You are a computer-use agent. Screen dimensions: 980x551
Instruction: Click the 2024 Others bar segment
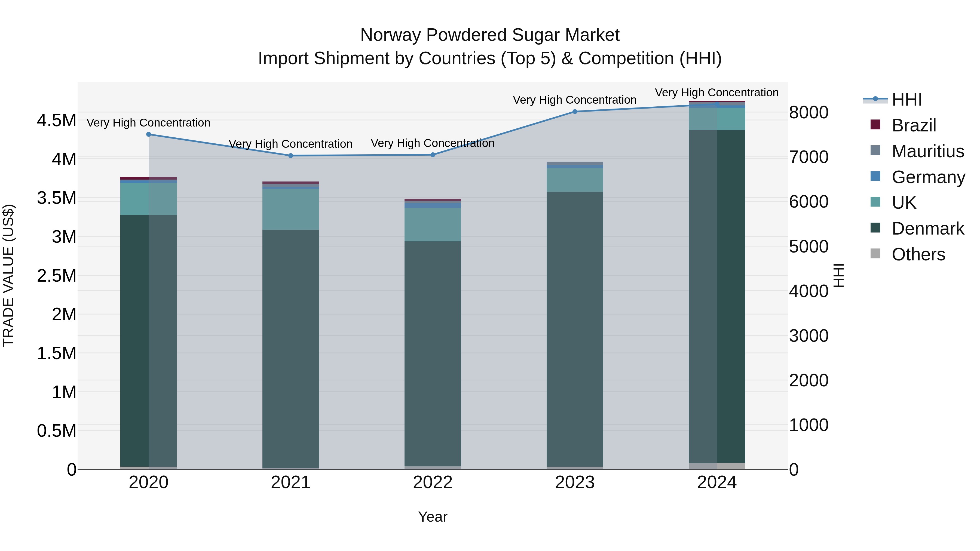click(x=717, y=466)
